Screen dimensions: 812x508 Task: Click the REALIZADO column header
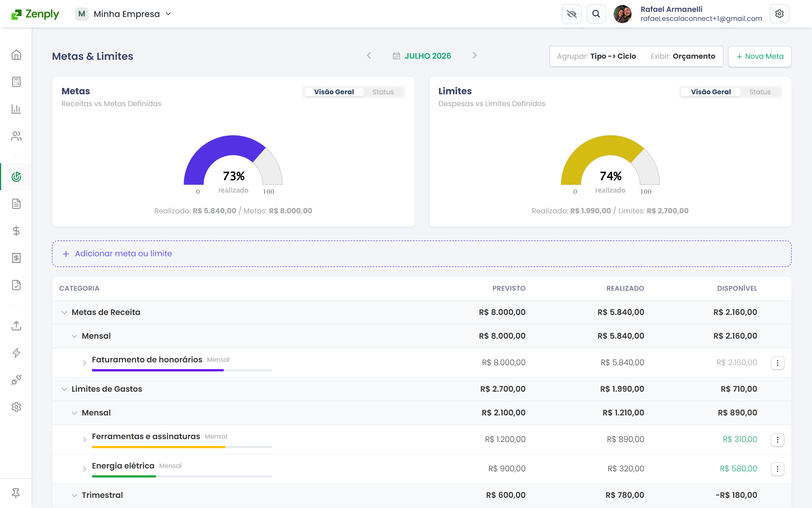click(x=625, y=288)
